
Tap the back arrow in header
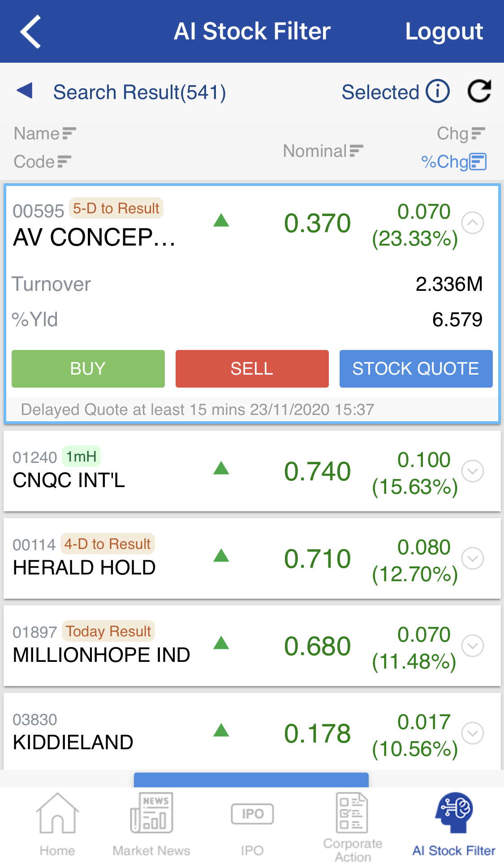pyautogui.click(x=30, y=31)
